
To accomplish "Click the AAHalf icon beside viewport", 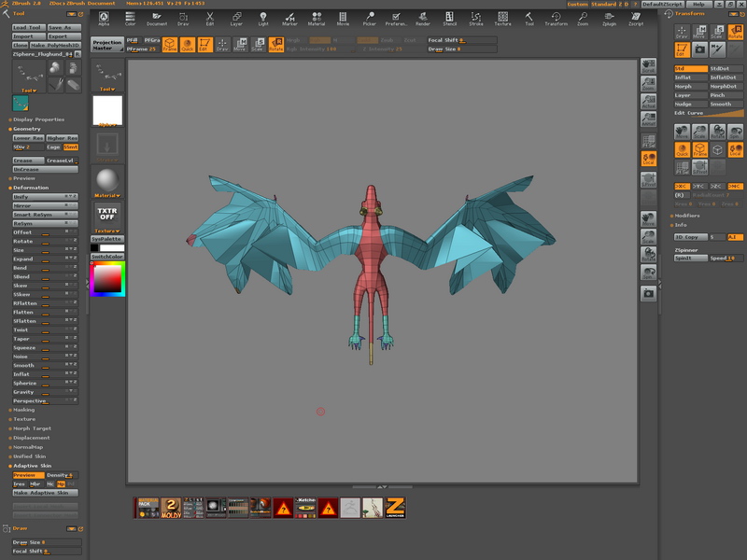I will pos(648,119).
